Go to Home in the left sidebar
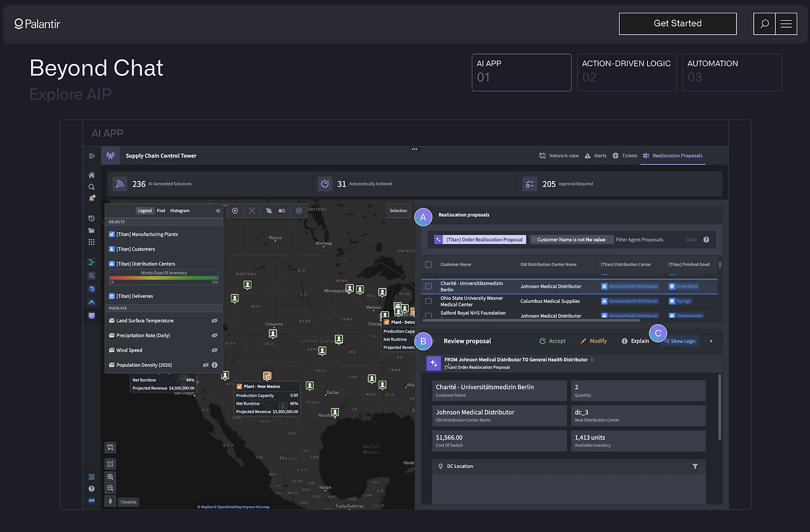The image size is (810, 532). (92, 175)
